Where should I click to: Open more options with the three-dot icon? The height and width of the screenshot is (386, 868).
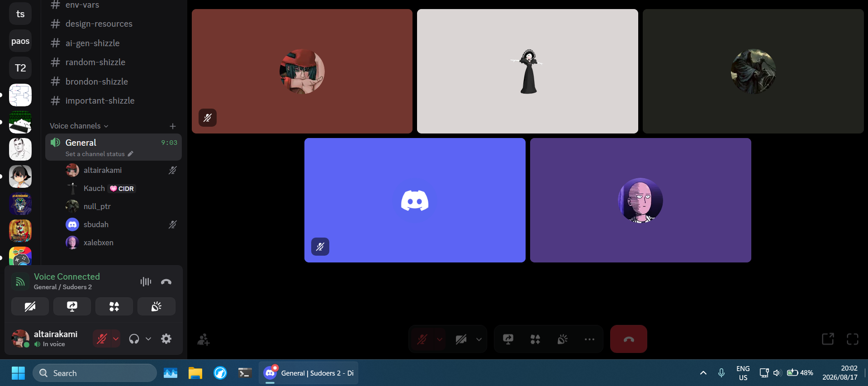[589, 339]
